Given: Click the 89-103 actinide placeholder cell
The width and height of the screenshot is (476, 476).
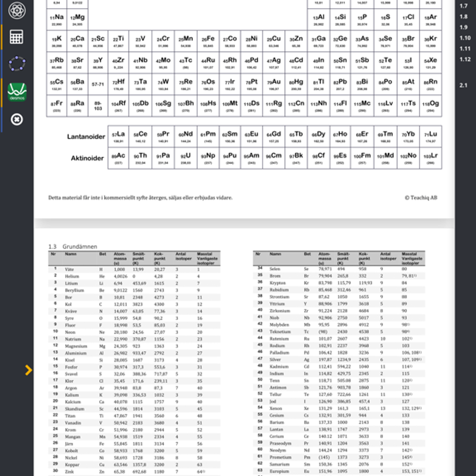Looking at the screenshot, I should pos(98,106).
